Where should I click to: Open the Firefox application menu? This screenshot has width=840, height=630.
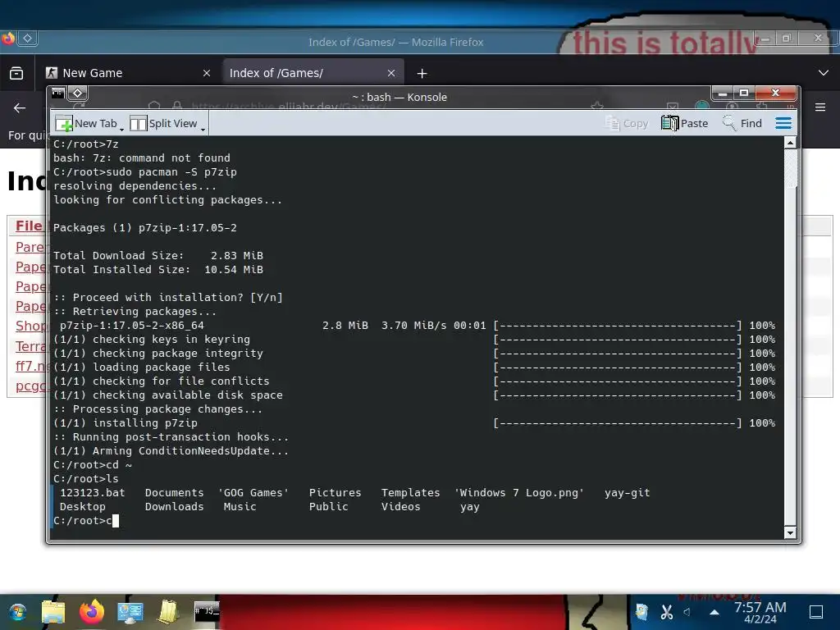point(820,107)
